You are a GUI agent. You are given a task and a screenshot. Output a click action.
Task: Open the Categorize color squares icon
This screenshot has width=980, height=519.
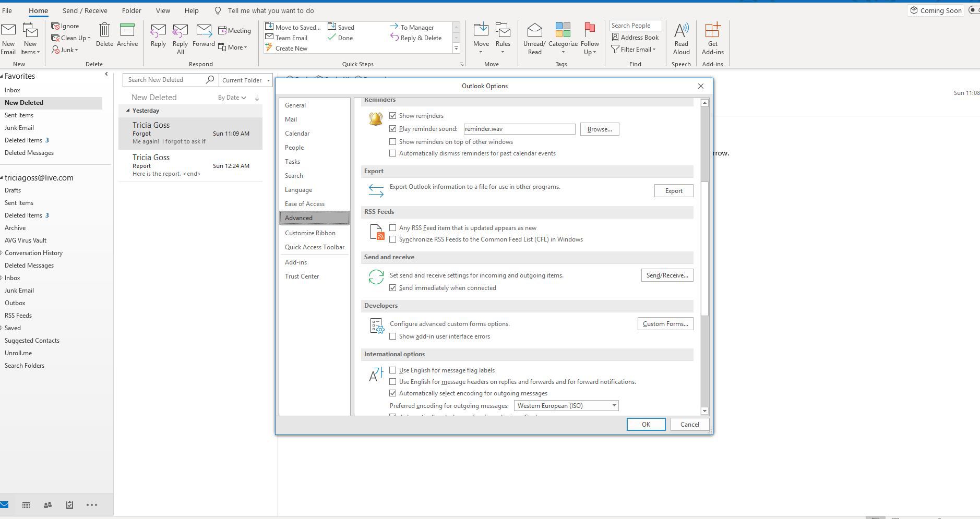(x=563, y=30)
